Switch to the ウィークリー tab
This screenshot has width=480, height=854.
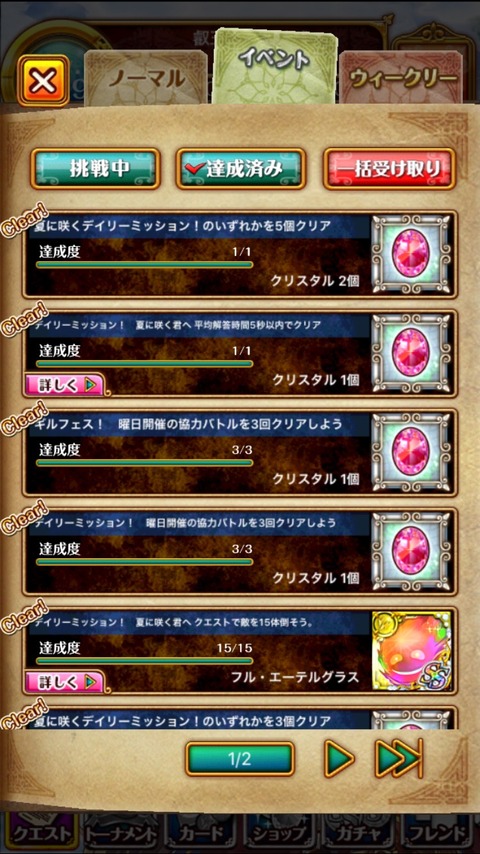click(x=402, y=79)
